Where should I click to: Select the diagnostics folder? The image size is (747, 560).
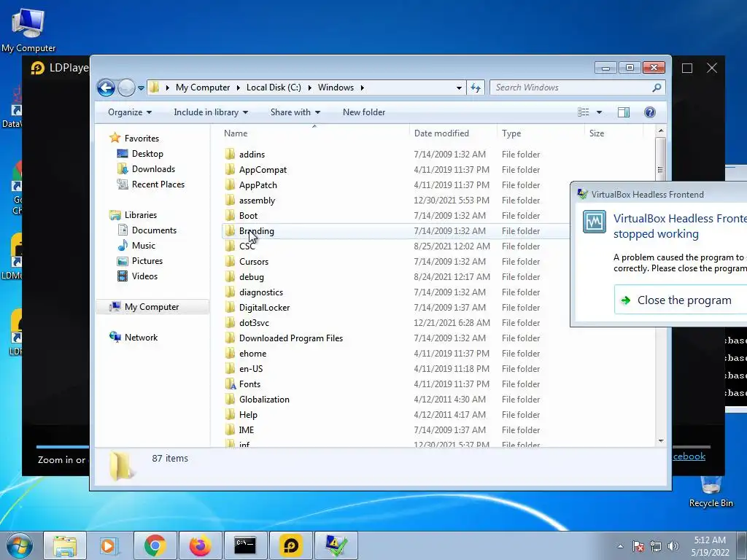(x=261, y=292)
